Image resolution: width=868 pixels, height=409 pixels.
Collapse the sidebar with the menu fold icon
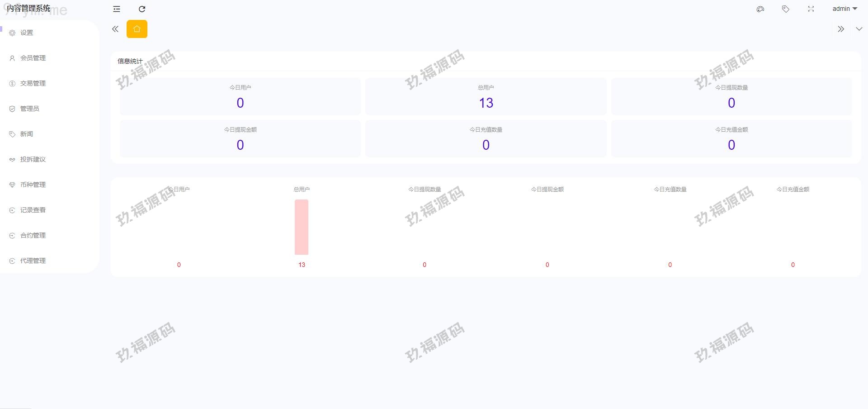117,9
